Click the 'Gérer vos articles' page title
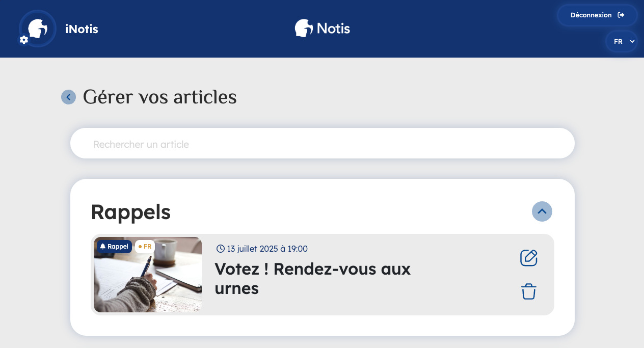Viewport: 644px width, 348px height. [x=159, y=97]
